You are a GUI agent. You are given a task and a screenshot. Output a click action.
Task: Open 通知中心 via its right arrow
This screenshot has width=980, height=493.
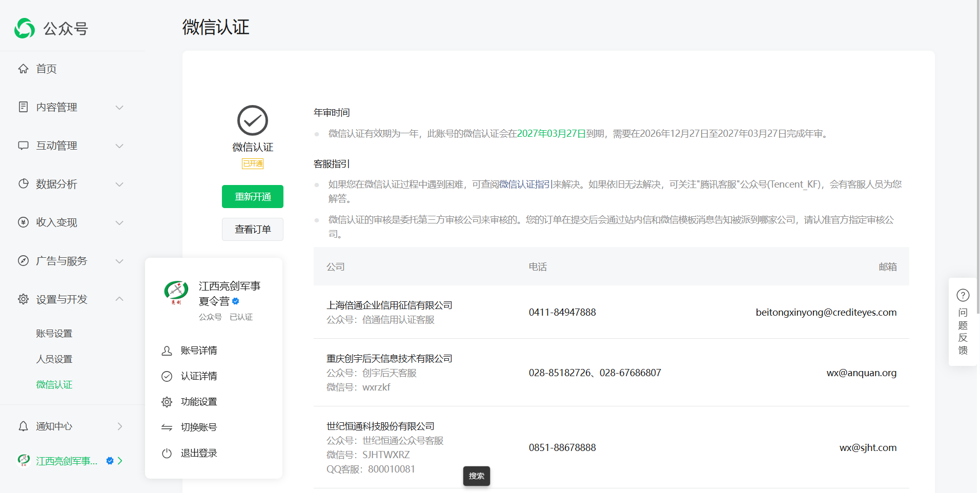pyautogui.click(x=120, y=426)
